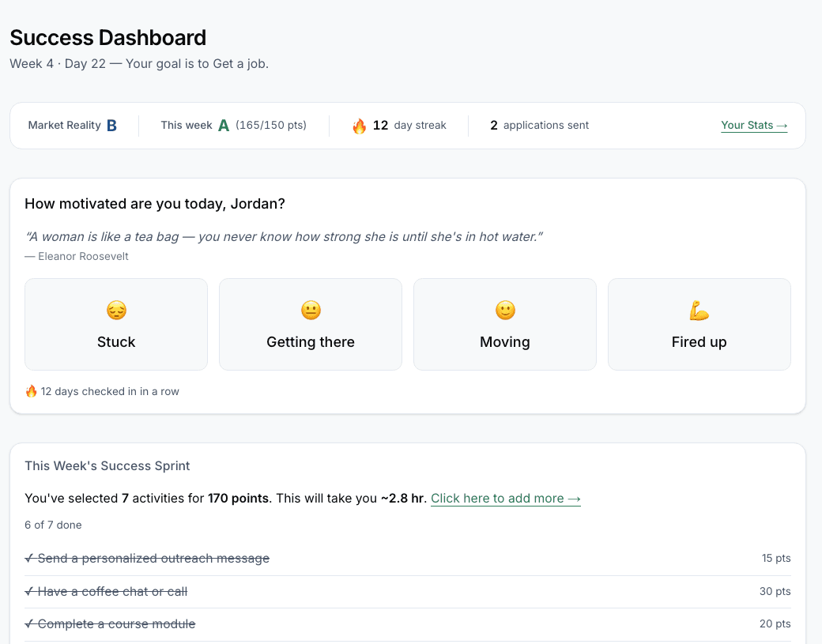Image resolution: width=822 pixels, height=644 pixels.
Task: Click the 'Click here to add more' link
Action: [x=505, y=499]
